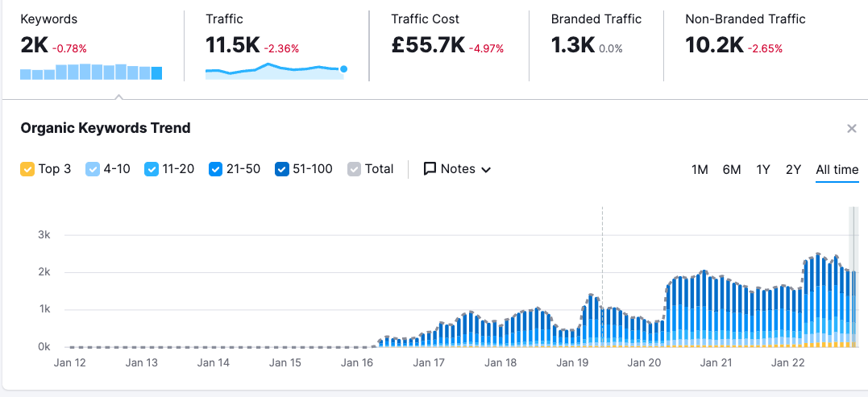Select the 2Y time range

coord(794,170)
